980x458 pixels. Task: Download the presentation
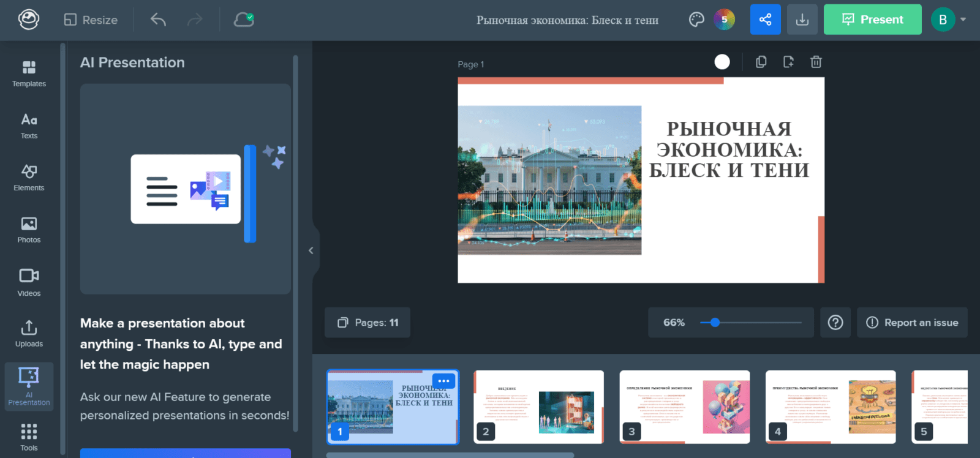click(x=802, y=20)
